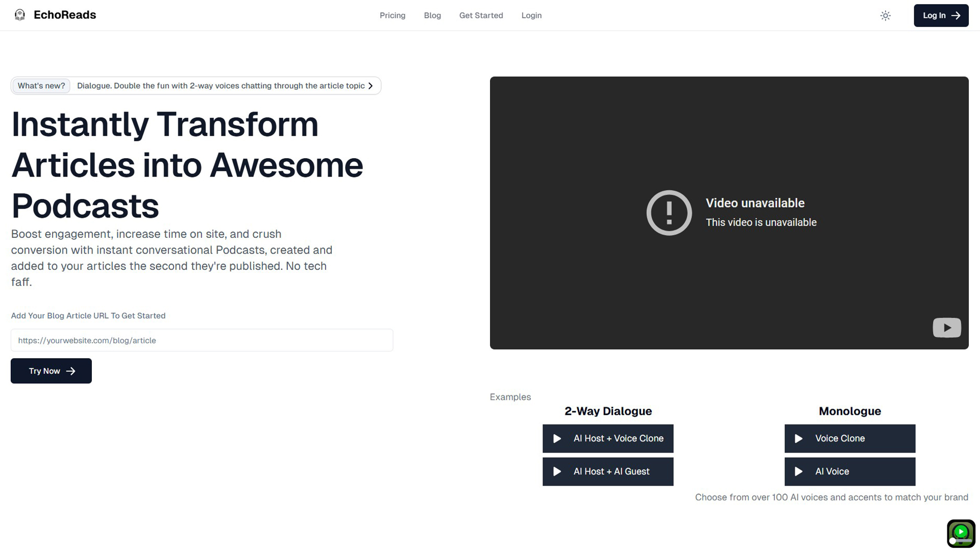Go to the Blog page
The height and width of the screenshot is (551, 980).
pos(432,15)
